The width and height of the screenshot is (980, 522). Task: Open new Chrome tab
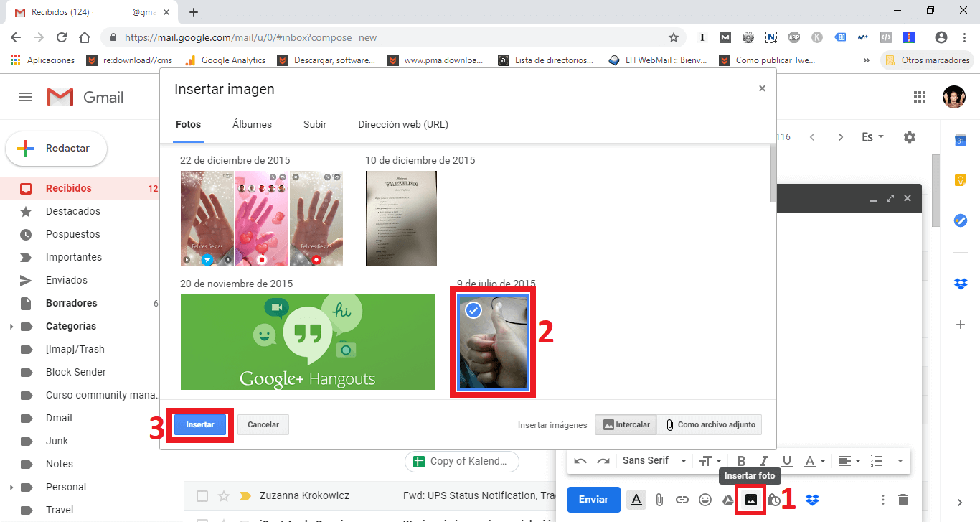pyautogui.click(x=194, y=12)
